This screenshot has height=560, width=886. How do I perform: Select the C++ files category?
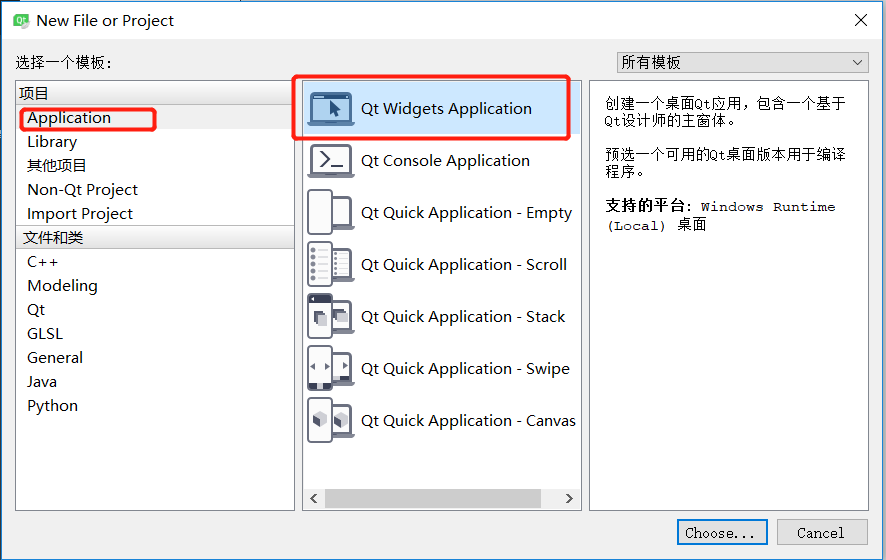(x=155, y=262)
